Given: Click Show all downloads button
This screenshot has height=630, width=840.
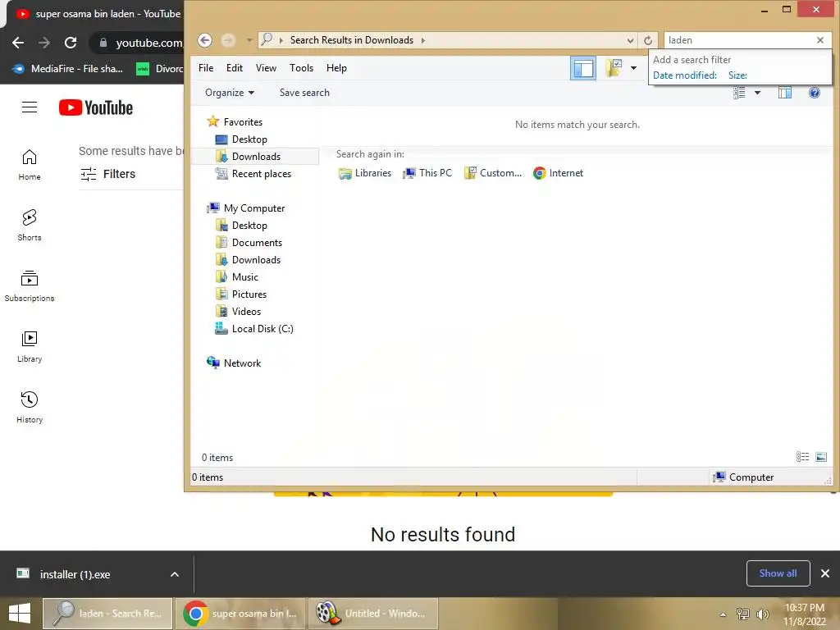Looking at the screenshot, I should tap(778, 573).
